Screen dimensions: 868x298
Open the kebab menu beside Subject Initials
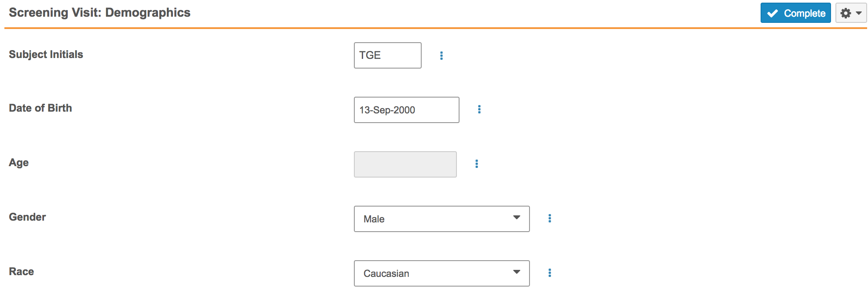click(441, 56)
